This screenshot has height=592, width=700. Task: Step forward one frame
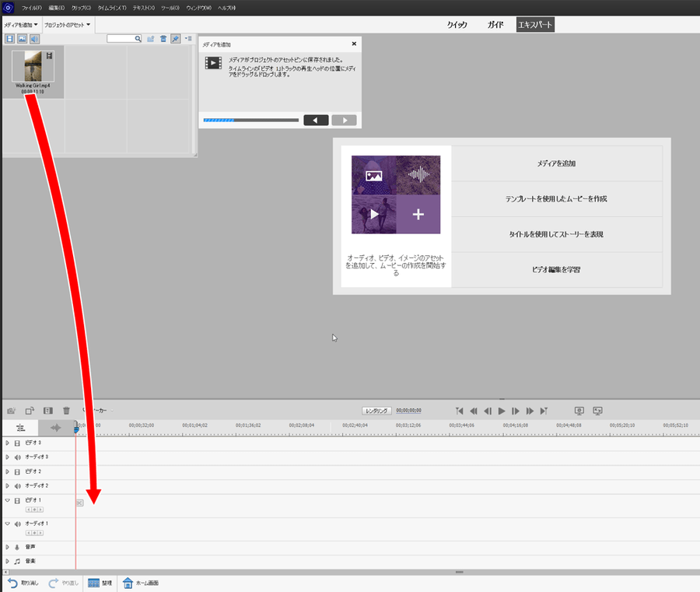[x=515, y=411]
